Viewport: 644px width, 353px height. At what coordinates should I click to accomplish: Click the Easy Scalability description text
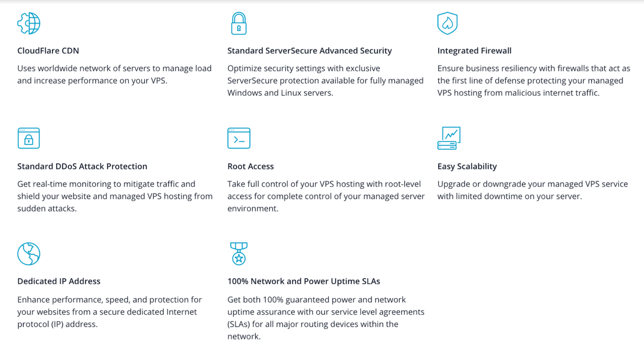click(533, 190)
